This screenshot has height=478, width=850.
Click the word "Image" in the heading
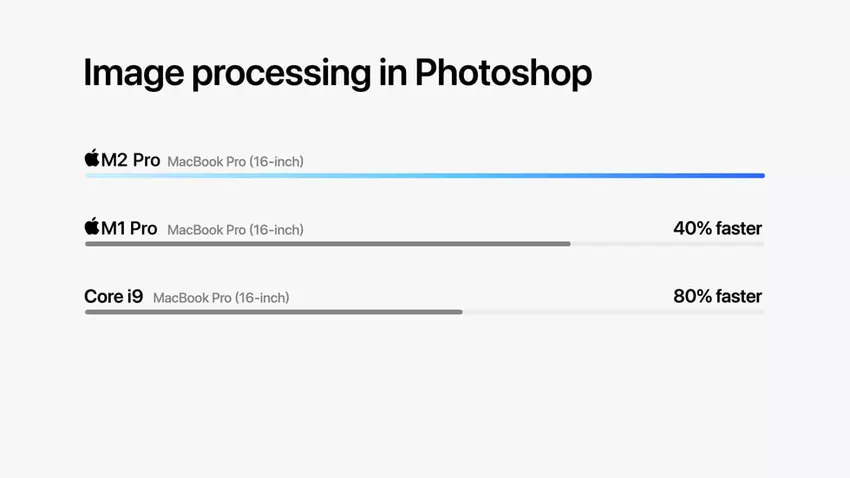click(131, 73)
